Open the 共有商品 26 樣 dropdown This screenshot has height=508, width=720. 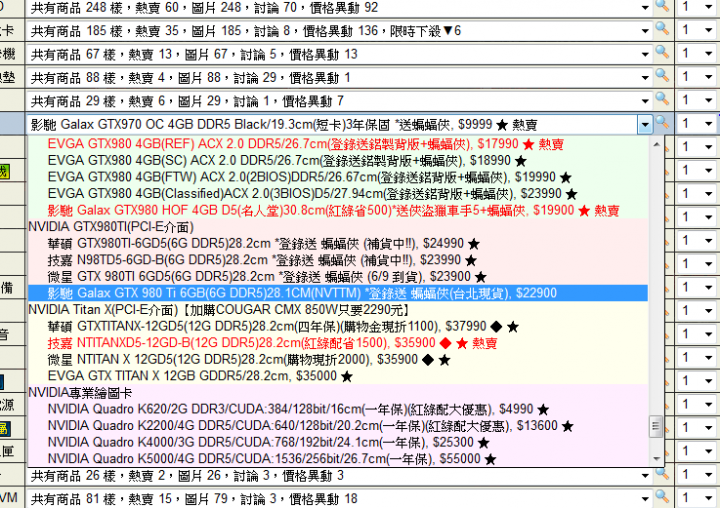click(645, 475)
